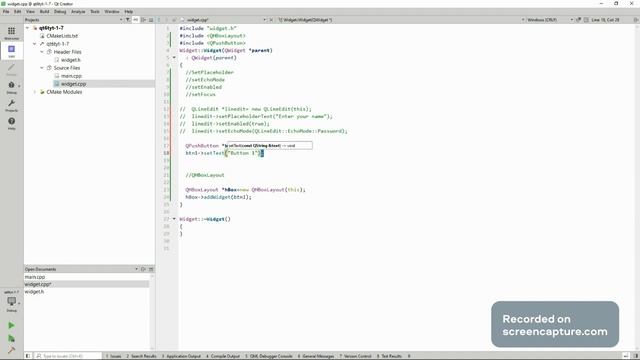
Task: Toggle synchronize with editor in Projects pane
Action: coord(136,20)
